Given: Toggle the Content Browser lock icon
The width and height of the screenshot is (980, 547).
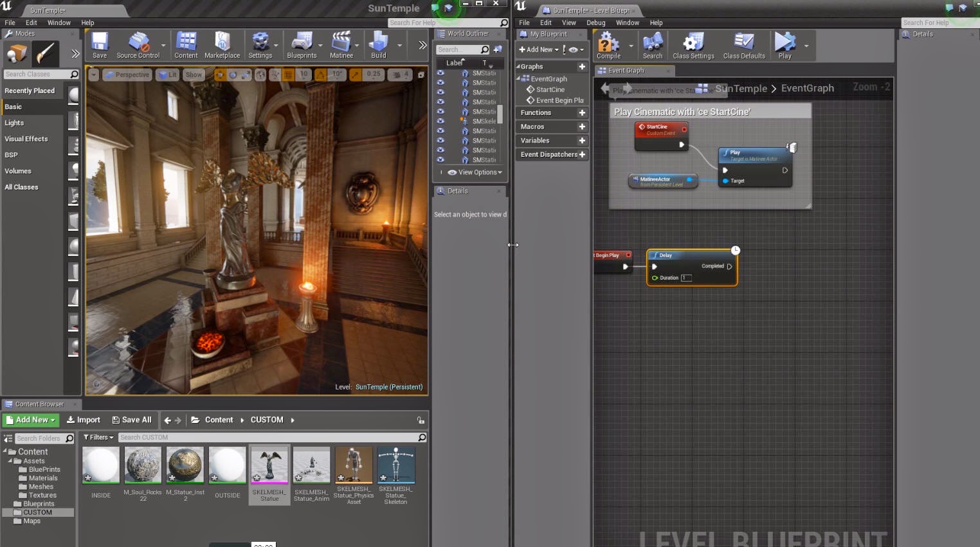Looking at the screenshot, I should coord(421,420).
